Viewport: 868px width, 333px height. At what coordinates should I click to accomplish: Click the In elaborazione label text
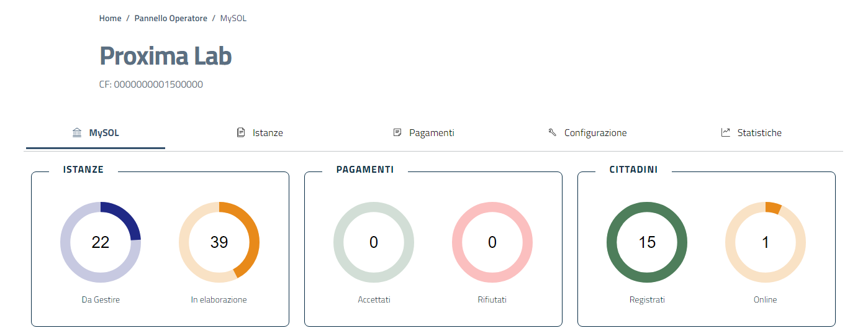point(219,300)
